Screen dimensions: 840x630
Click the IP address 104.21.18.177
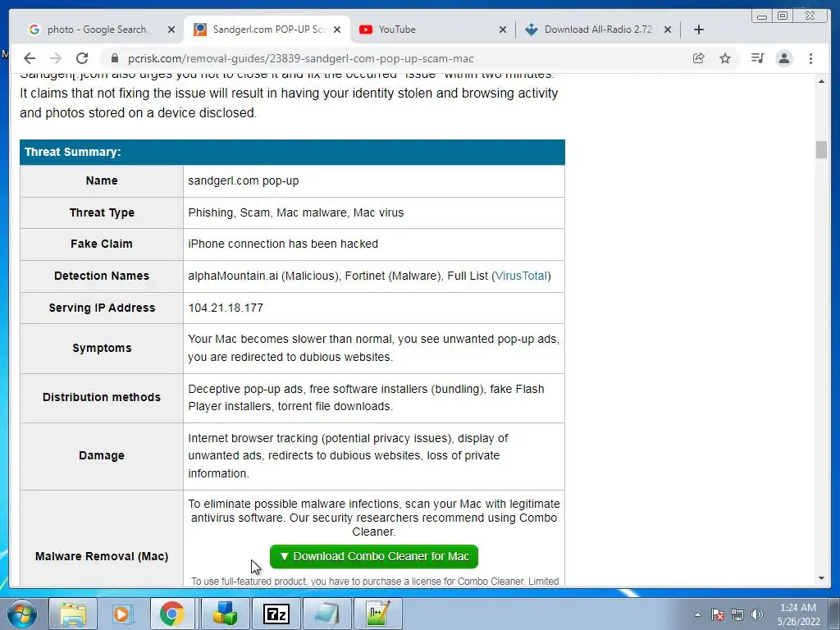[226, 308]
